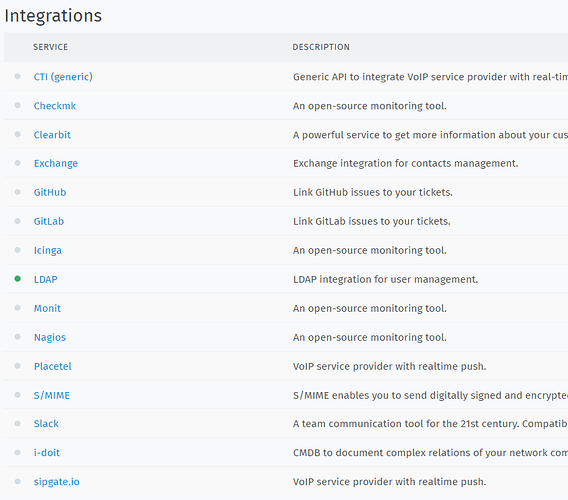Screen dimensions: 568x500
Task: Click the inactive status dot for GitHub
Action: click(x=17, y=192)
